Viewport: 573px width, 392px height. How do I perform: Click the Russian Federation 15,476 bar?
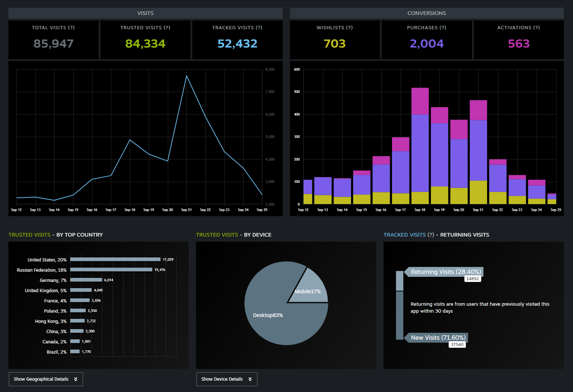point(111,269)
